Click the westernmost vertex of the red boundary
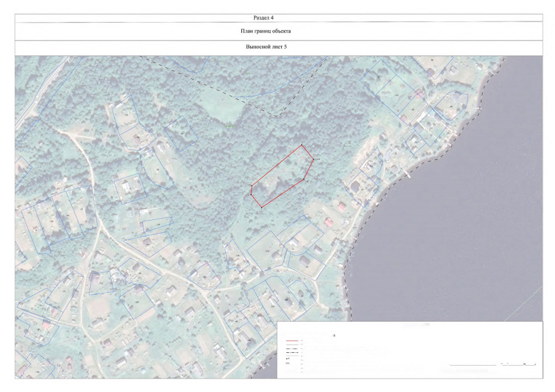 (251, 195)
